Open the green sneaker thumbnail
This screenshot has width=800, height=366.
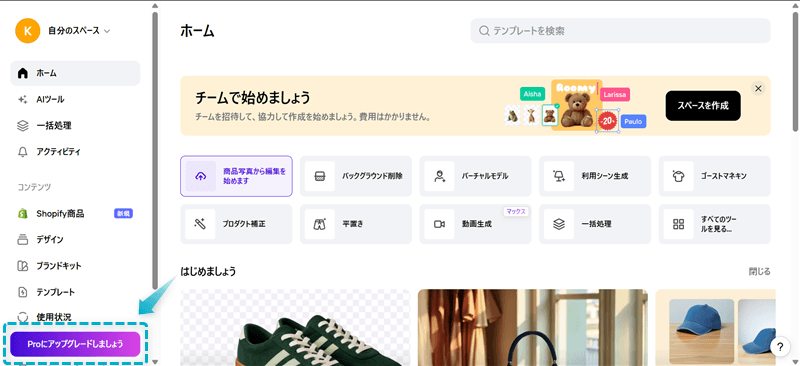pos(295,327)
